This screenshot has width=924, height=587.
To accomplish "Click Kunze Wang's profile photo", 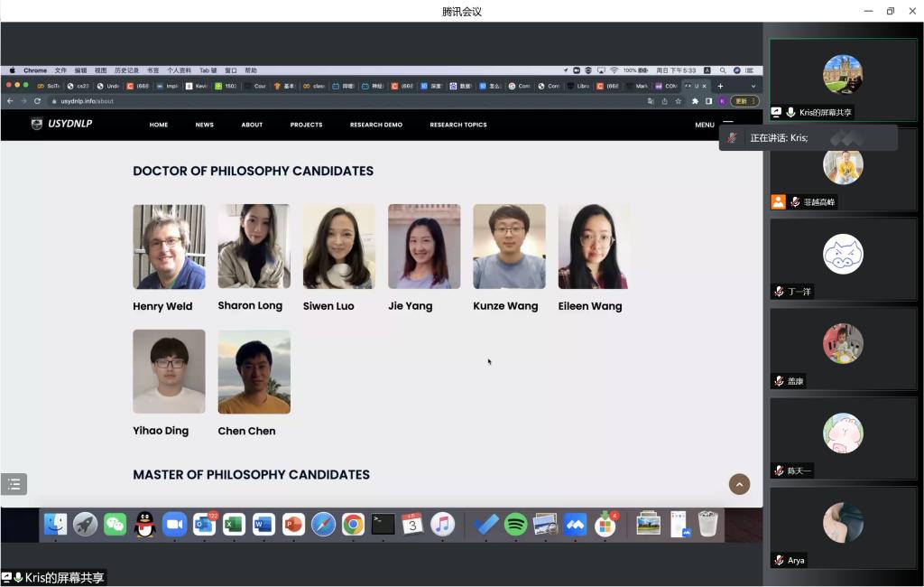I will click(509, 247).
